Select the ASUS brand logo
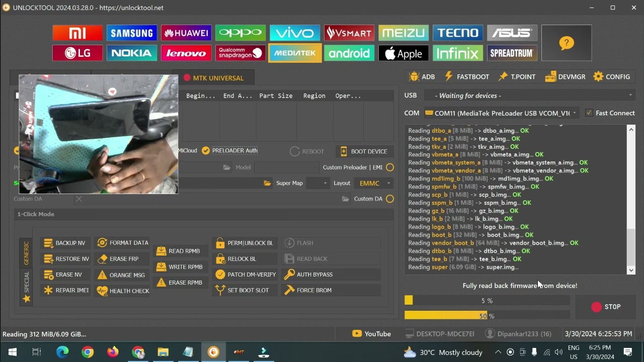The image size is (644, 362). (512, 33)
